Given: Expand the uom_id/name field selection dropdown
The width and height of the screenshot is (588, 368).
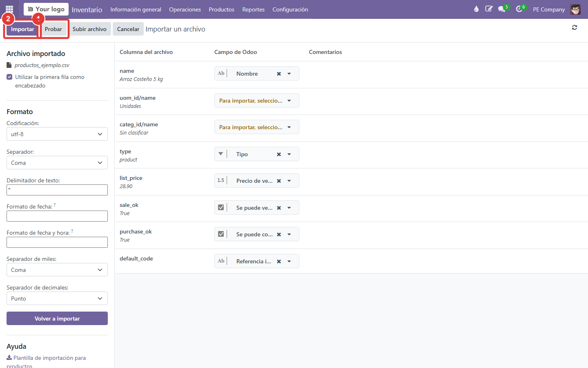Looking at the screenshot, I should [257, 101].
